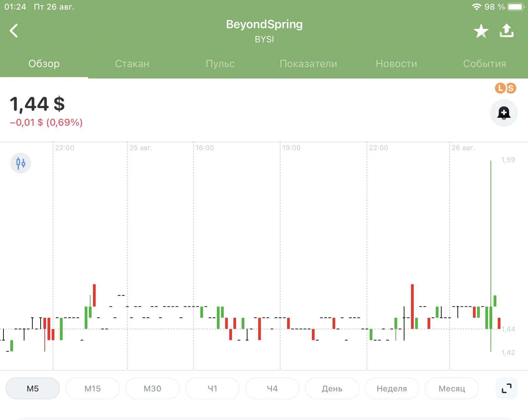This screenshot has width=528, height=420.
Task: Create a price alert with the bell icon
Action: [x=504, y=113]
